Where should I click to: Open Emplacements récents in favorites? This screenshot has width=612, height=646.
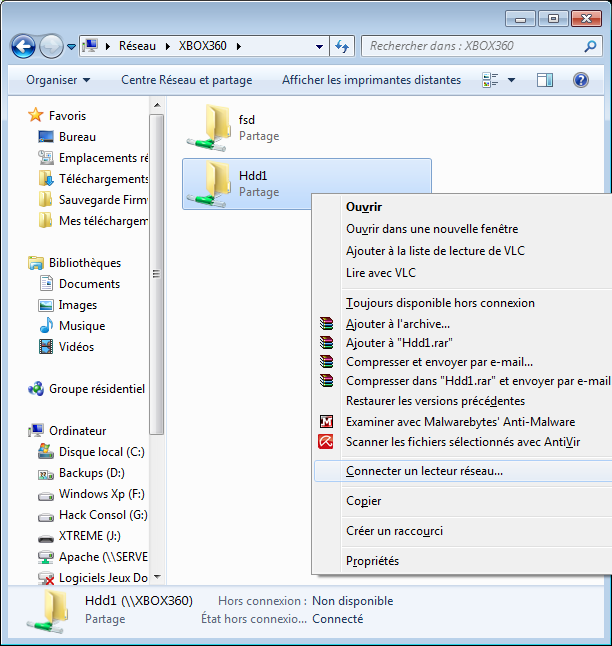[93, 158]
